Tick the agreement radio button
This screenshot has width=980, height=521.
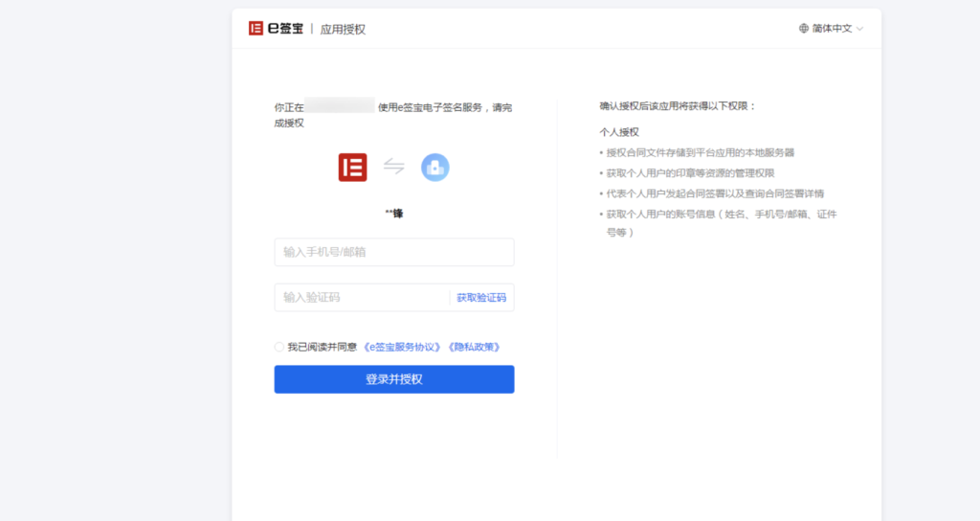(279, 347)
